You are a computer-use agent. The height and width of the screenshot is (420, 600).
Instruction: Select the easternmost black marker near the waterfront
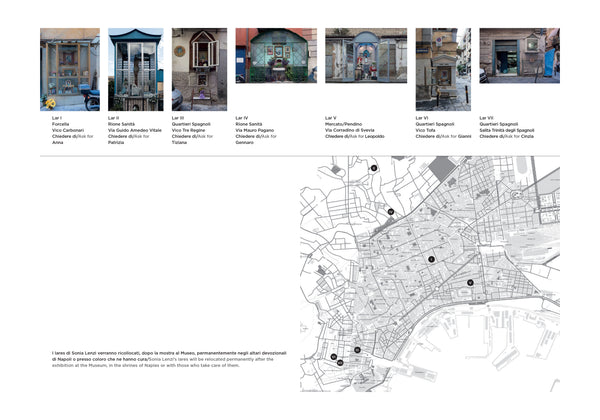click(468, 283)
